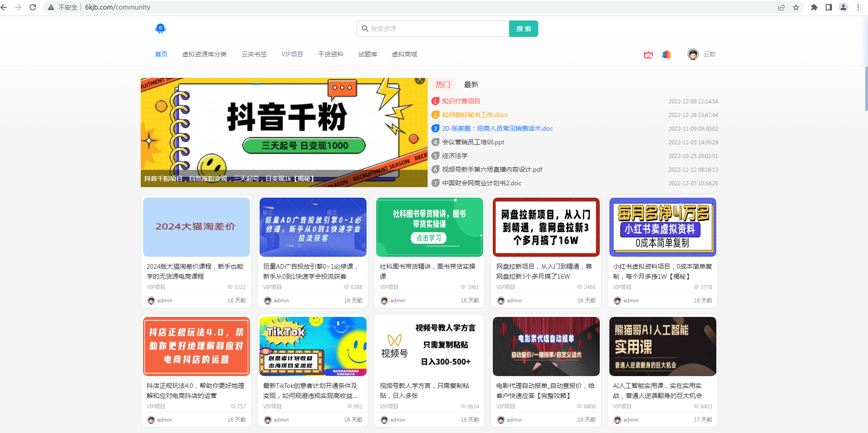Click the 搜索 search button

pos(524,29)
